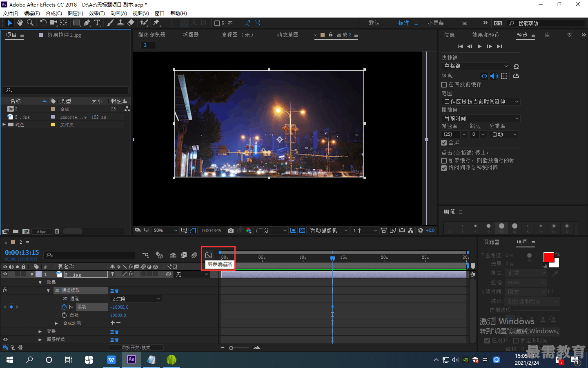This screenshot has width=588, height=368.
Task: Take a snapshot with the camera icon
Action: tap(231, 231)
